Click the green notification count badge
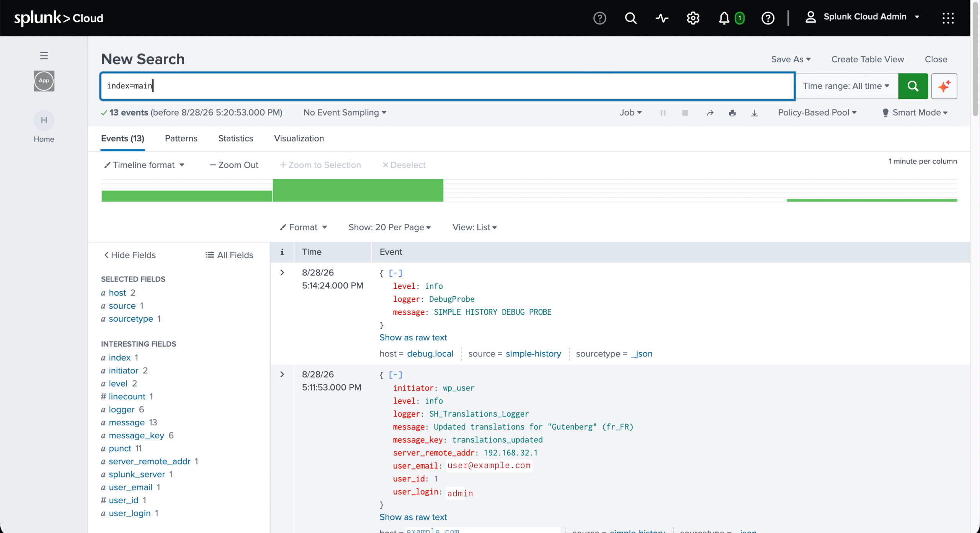 (740, 18)
